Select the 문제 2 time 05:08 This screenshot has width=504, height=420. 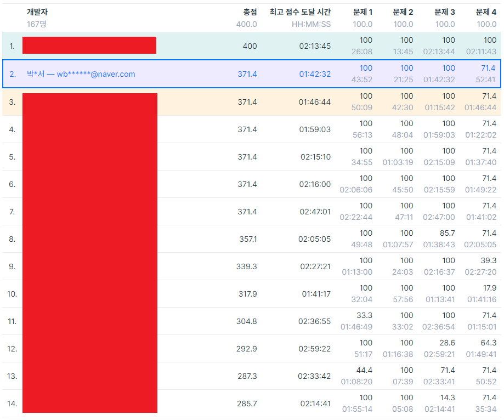pyautogui.click(x=403, y=409)
